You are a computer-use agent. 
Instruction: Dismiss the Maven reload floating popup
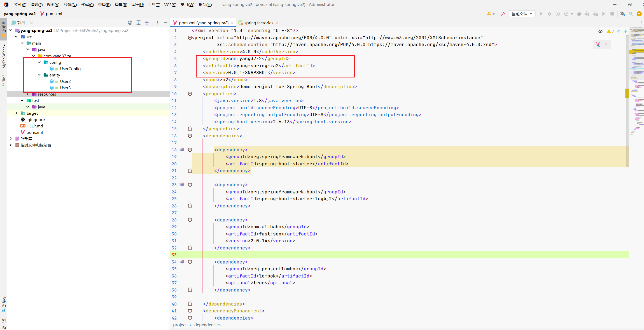(x=606, y=44)
